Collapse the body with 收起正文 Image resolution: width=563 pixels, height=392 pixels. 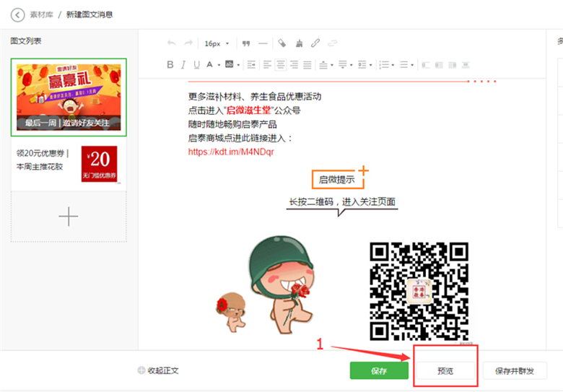click(158, 370)
